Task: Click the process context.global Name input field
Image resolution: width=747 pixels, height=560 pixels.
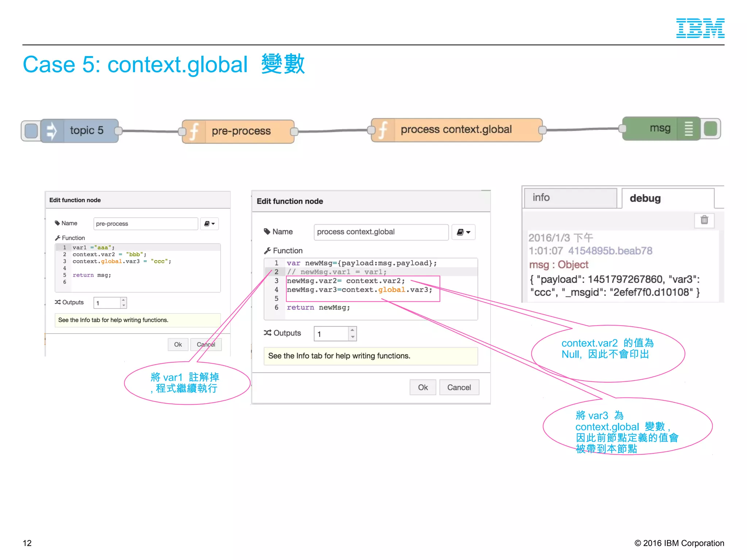Action: click(x=381, y=232)
